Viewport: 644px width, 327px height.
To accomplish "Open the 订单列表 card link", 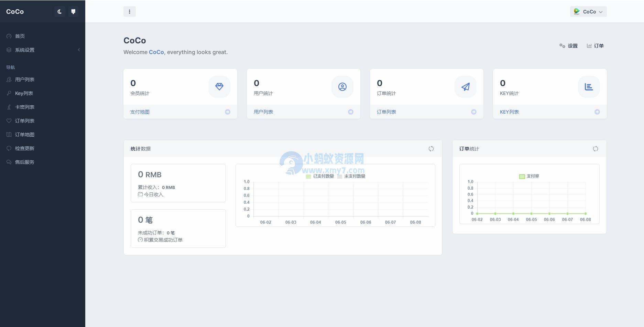I will [x=386, y=112].
